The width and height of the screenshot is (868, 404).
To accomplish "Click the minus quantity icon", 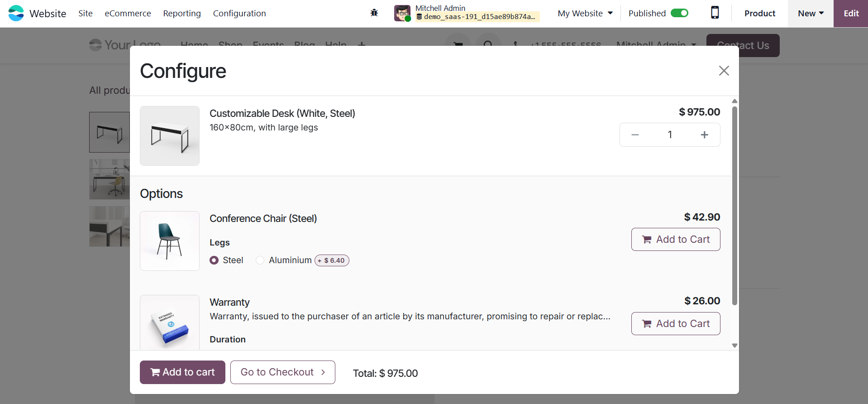I will (x=635, y=135).
